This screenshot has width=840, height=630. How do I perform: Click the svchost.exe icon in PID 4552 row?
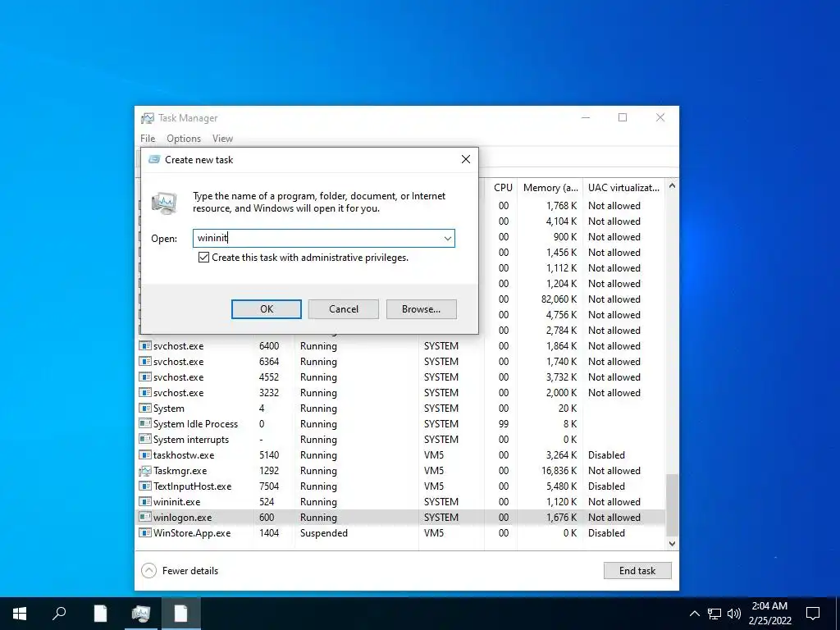click(x=144, y=377)
